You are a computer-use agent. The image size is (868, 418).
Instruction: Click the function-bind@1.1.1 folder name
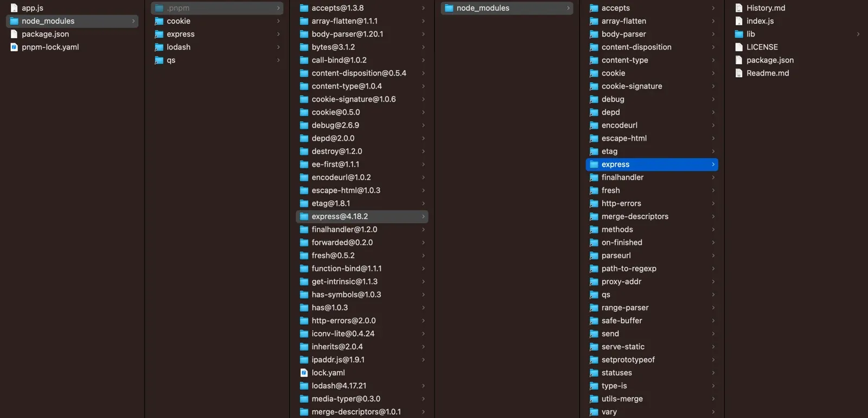(347, 269)
